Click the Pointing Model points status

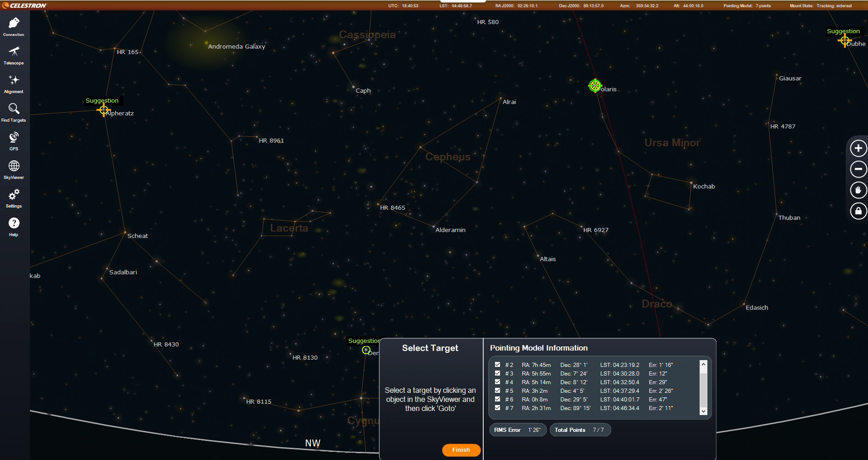pos(747,6)
